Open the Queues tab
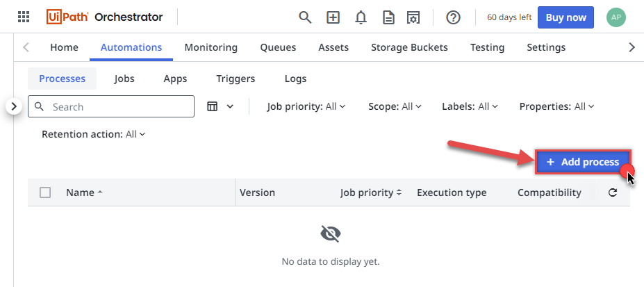This screenshot has height=287, width=644. click(x=278, y=47)
